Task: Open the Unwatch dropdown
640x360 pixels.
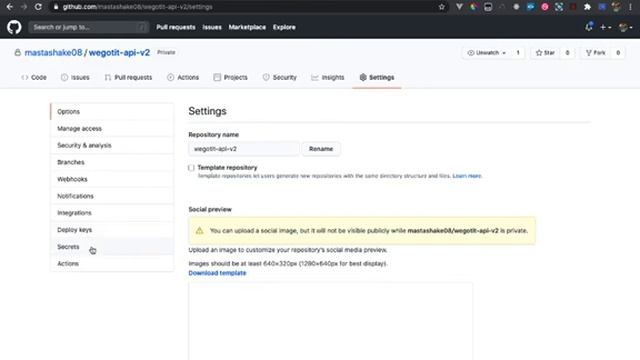Action: pos(487,53)
